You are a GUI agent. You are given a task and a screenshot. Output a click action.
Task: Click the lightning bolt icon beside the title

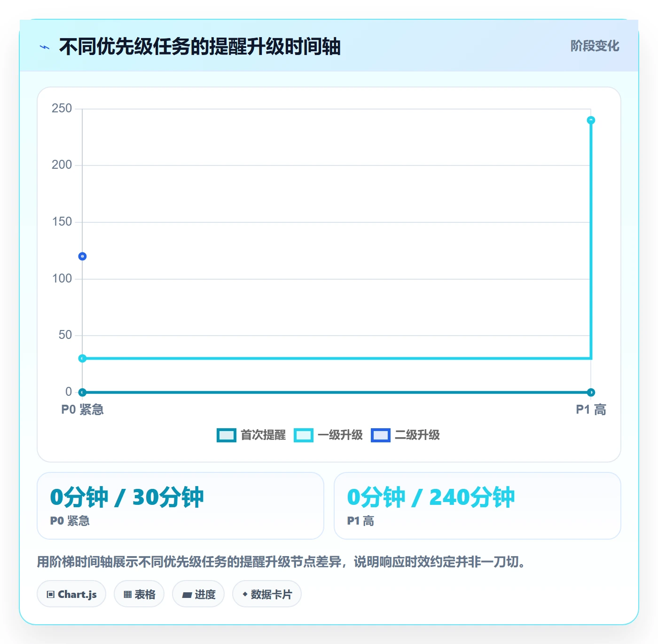[x=45, y=47]
